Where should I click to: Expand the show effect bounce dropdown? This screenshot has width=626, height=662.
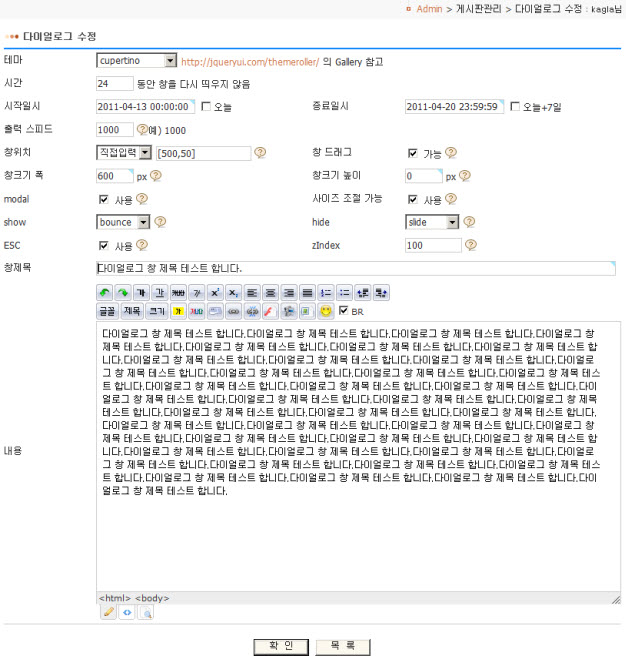[x=144, y=222]
